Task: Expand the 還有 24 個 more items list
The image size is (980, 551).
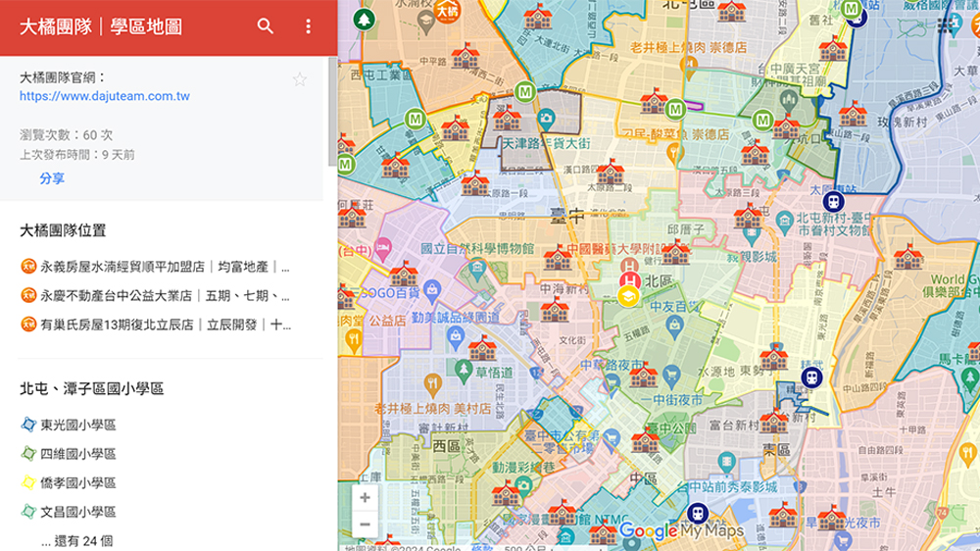Action: (76, 540)
